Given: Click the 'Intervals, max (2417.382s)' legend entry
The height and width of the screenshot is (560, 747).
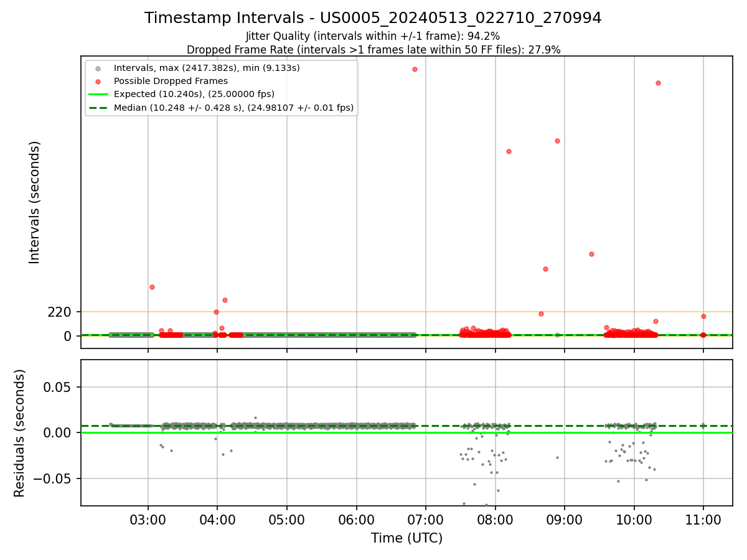Looking at the screenshot, I should pyautogui.click(x=207, y=67).
